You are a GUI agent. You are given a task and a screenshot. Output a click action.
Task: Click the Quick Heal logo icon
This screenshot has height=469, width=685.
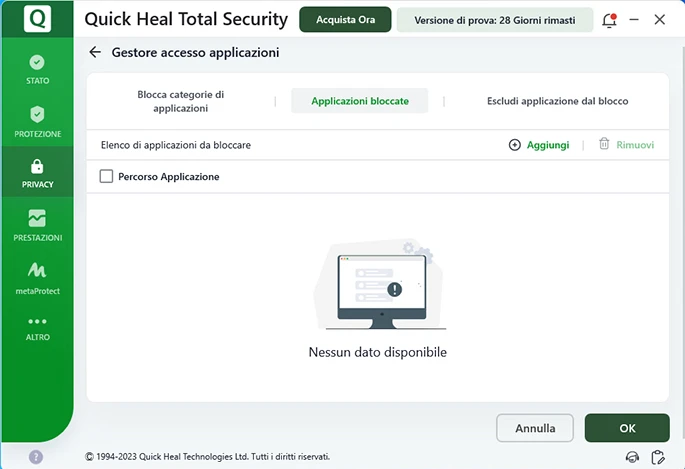(x=37, y=19)
